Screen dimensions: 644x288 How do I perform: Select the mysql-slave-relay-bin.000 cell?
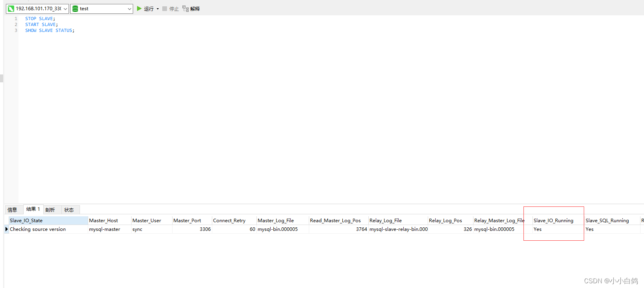coord(398,229)
